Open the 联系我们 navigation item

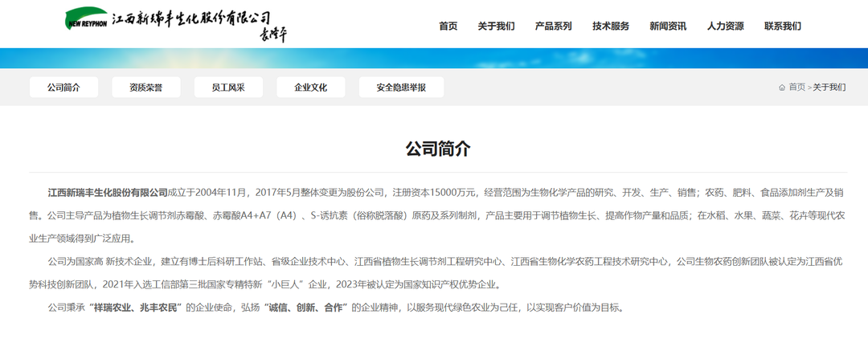click(782, 26)
